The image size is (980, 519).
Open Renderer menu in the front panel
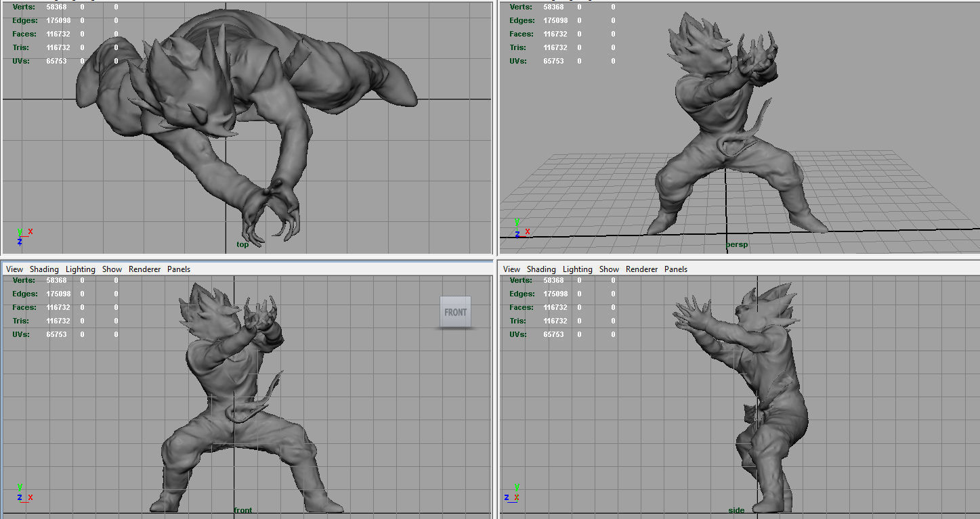tap(145, 269)
